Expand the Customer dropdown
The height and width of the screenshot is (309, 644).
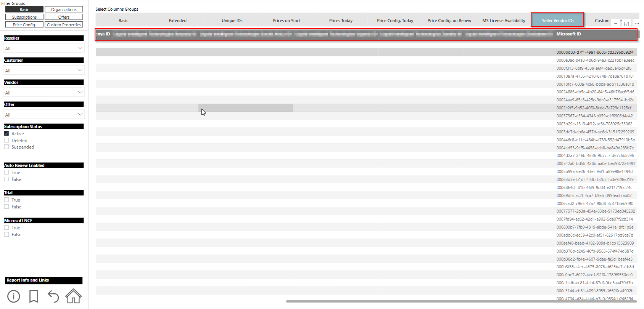pyautogui.click(x=44, y=70)
